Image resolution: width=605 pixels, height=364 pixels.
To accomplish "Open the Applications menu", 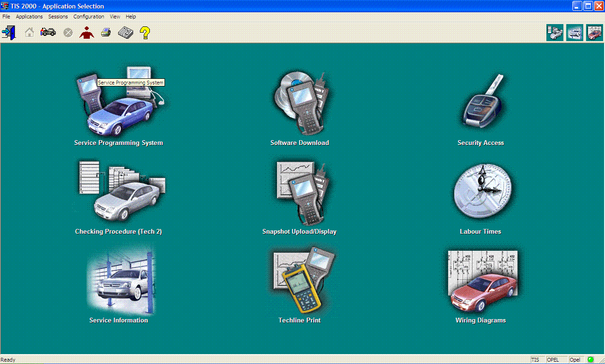I will click(29, 17).
